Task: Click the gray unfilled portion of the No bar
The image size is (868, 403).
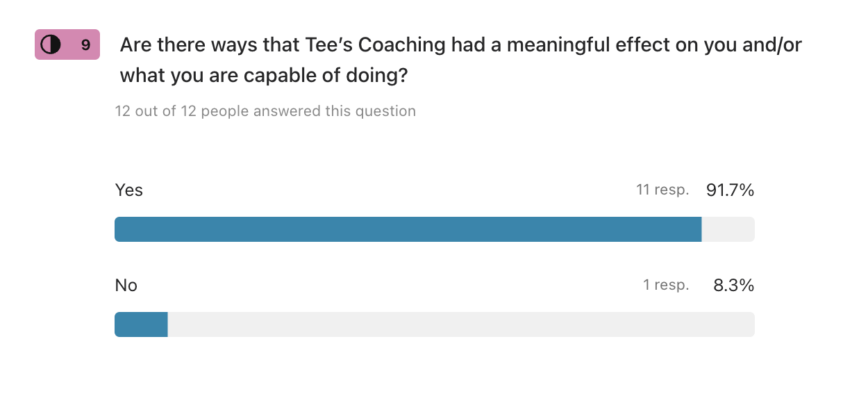Action: 460,324
